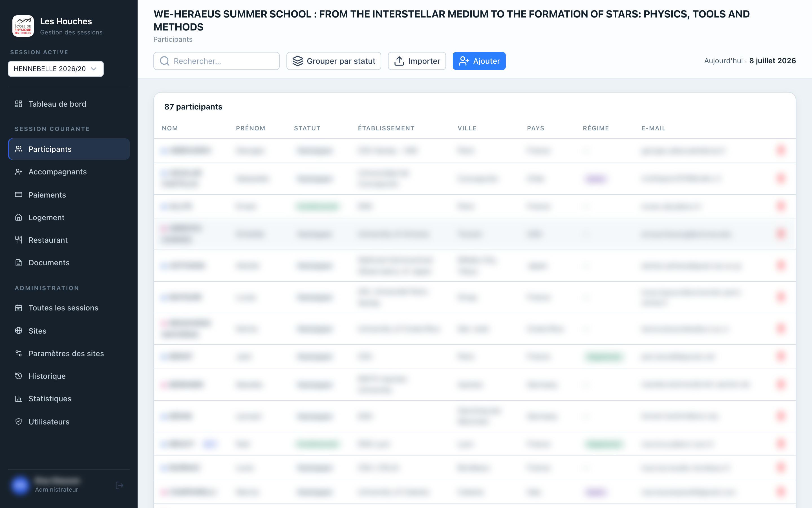The width and height of the screenshot is (812, 508).
Task: Click the Utilisateurs shield icon
Action: click(19, 421)
